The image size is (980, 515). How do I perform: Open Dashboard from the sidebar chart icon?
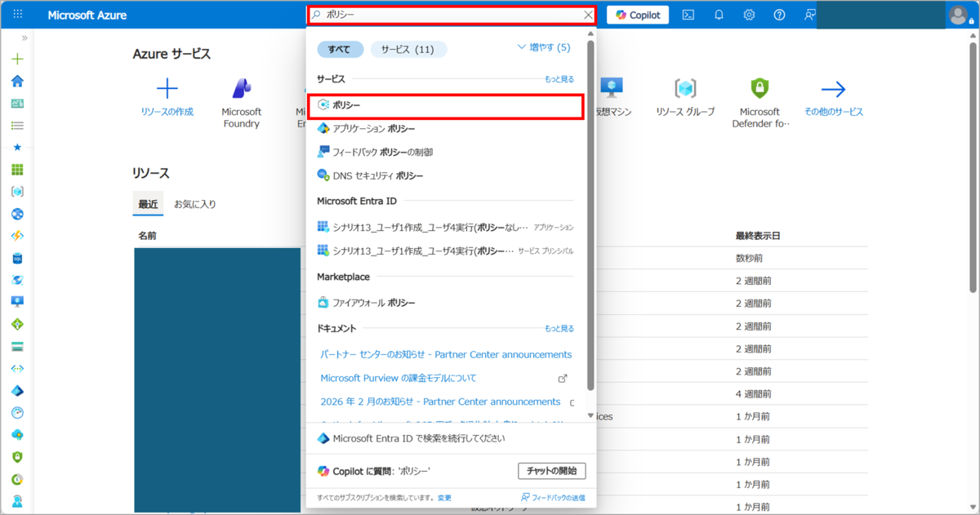17,104
